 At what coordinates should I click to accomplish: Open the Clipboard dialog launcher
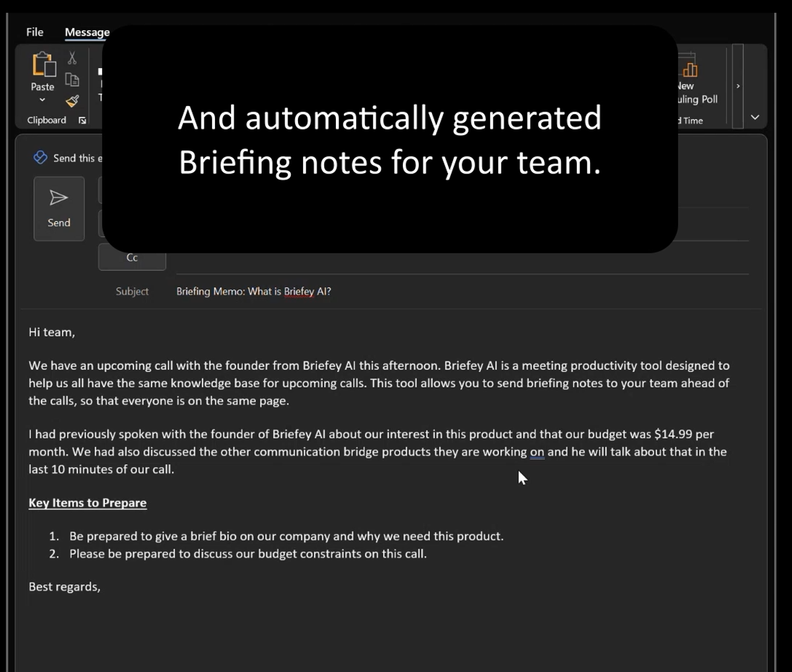click(x=82, y=120)
